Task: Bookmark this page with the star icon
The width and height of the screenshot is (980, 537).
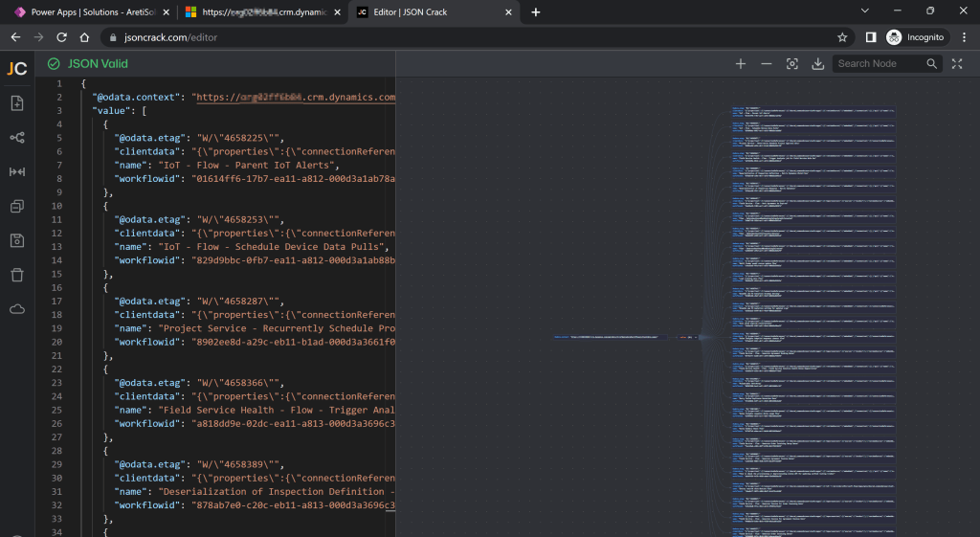Action: 842,37
